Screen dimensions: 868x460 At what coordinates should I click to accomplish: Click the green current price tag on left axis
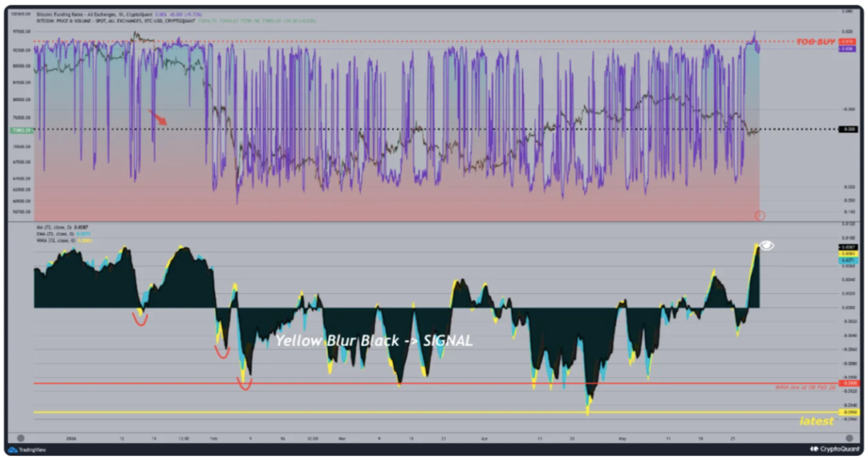pyautogui.click(x=21, y=130)
